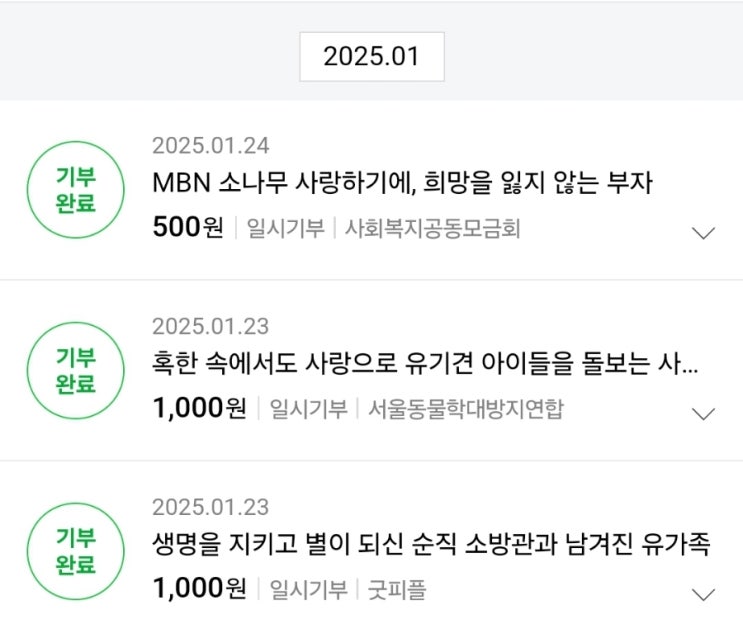Open '생명을 지키고 별이 되신' donation title
This screenshot has height=638, width=743.
(430, 545)
